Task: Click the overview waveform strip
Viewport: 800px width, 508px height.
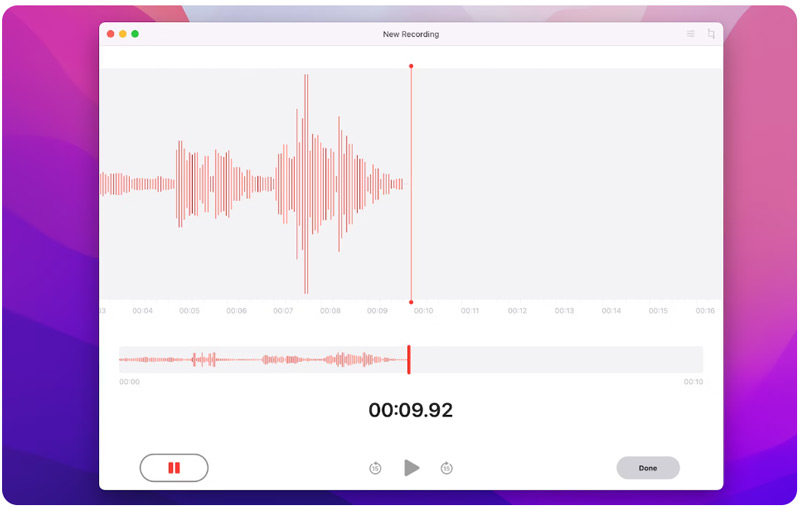Action: tap(411, 360)
